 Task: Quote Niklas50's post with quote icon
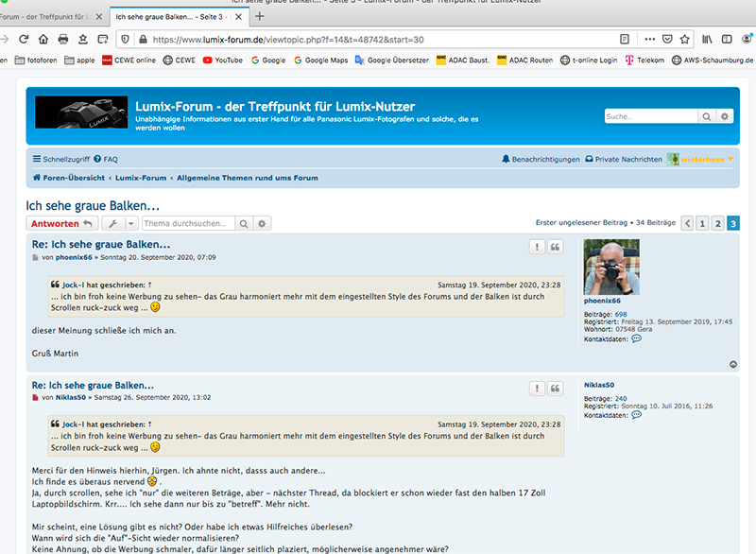coord(556,388)
